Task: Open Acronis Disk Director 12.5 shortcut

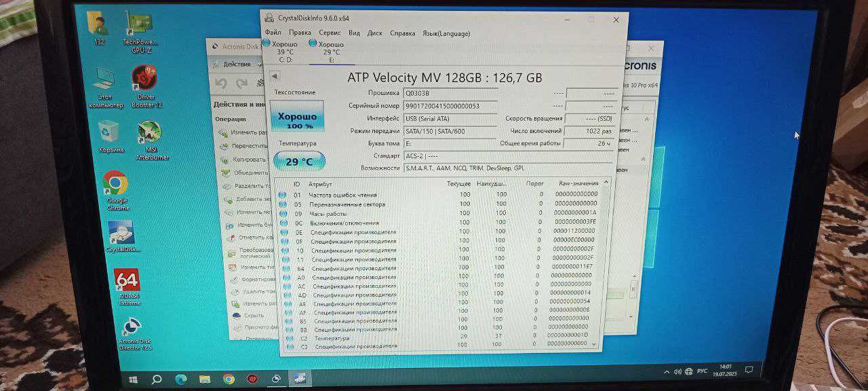Action: pyautogui.click(x=133, y=334)
